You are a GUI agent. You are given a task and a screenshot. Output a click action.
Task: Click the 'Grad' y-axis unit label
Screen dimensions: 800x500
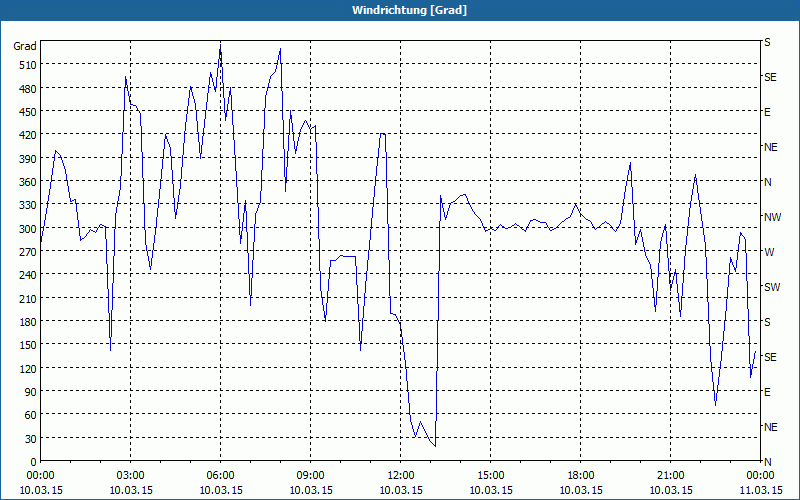coord(25,46)
